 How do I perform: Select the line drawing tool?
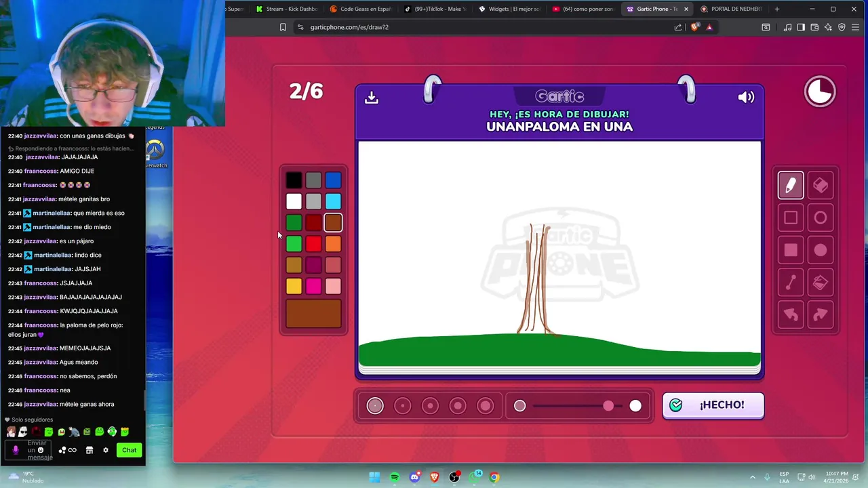(791, 283)
